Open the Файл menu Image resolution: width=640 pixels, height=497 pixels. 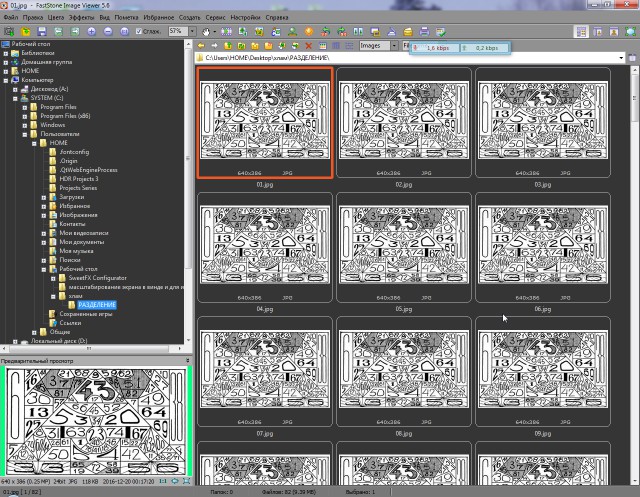(x=11, y=18)
